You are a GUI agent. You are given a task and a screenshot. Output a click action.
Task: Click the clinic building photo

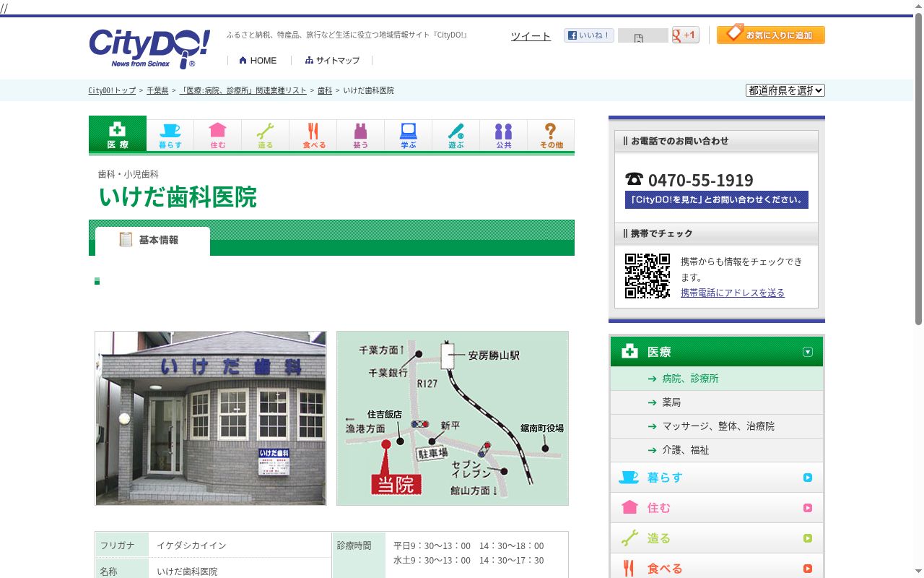[211, 418]
